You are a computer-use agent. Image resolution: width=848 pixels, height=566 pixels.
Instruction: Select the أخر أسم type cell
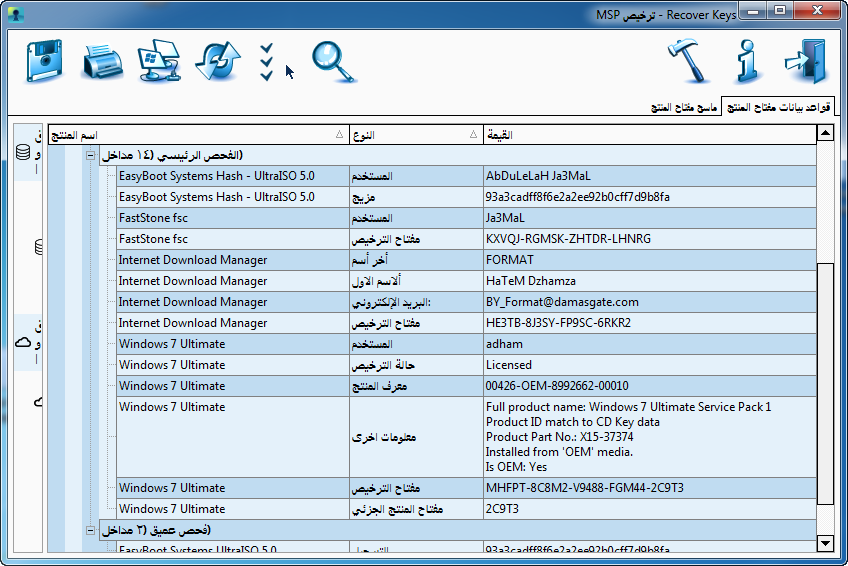tap(416, 260)
